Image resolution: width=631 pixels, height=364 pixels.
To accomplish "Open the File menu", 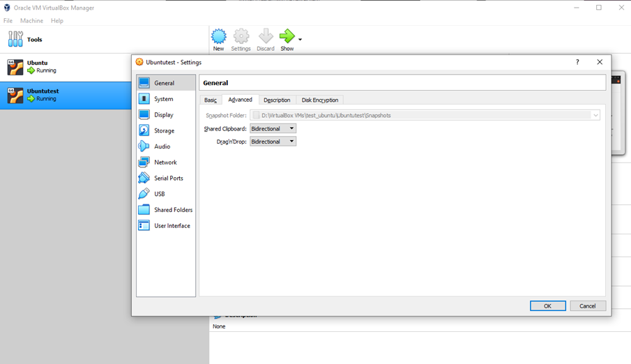I will tap(8, 20).
